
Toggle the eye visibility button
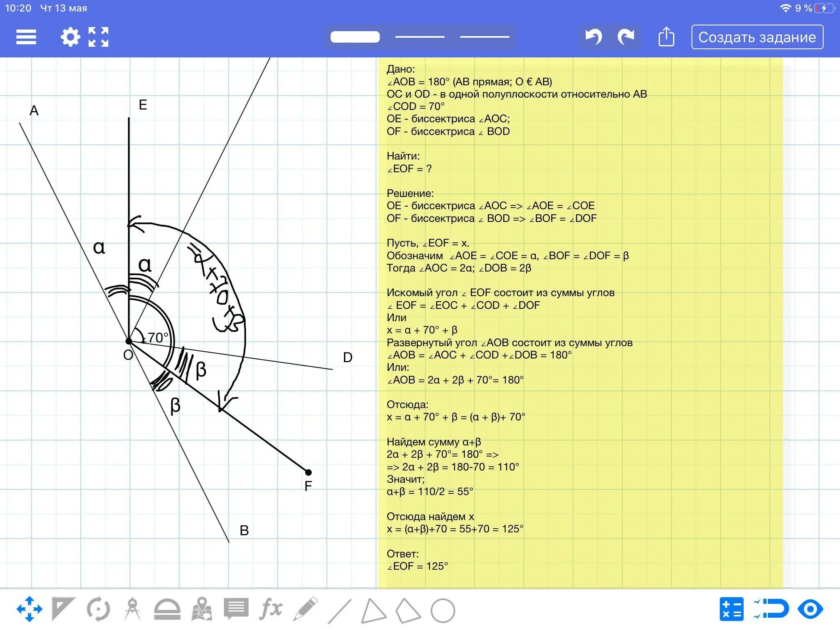[810, 609]
